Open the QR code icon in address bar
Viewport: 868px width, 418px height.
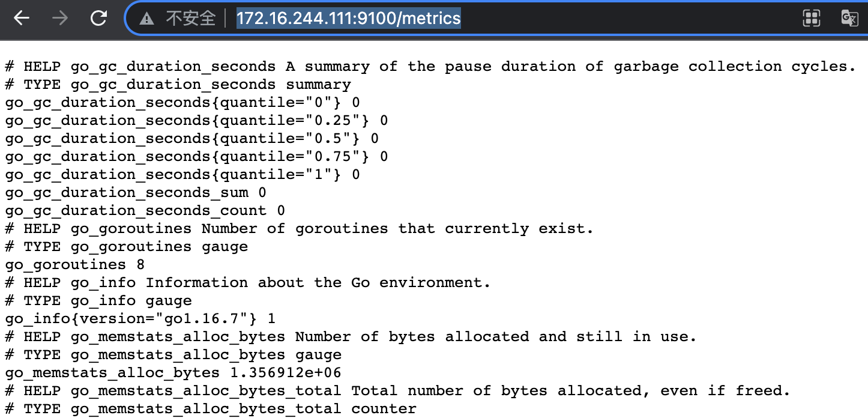coord(812,18)
